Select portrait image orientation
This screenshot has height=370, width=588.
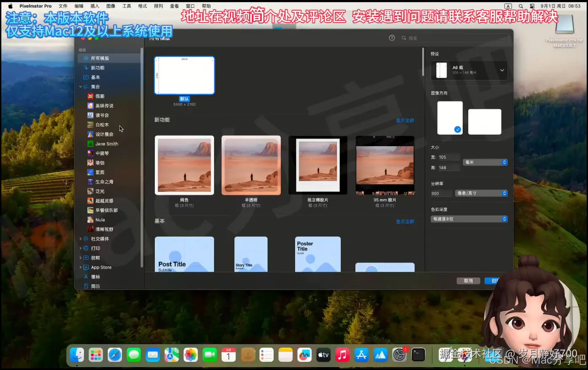click(450, 118)
